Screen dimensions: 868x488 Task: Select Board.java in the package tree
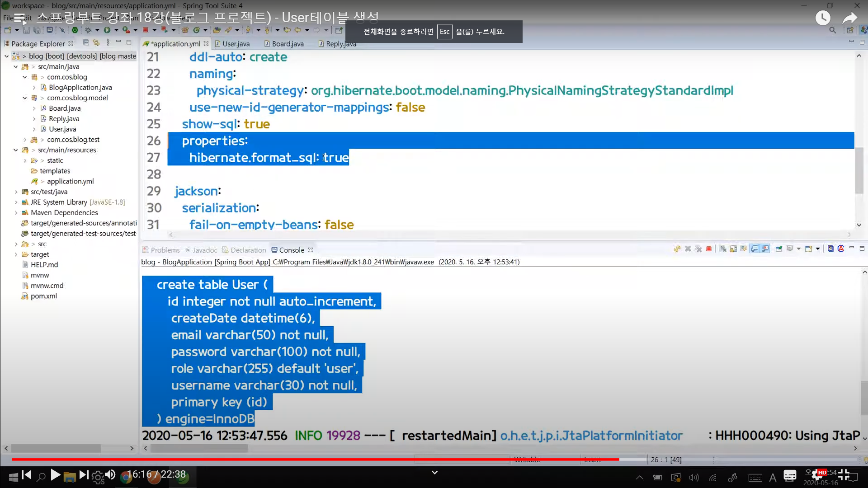65,108
